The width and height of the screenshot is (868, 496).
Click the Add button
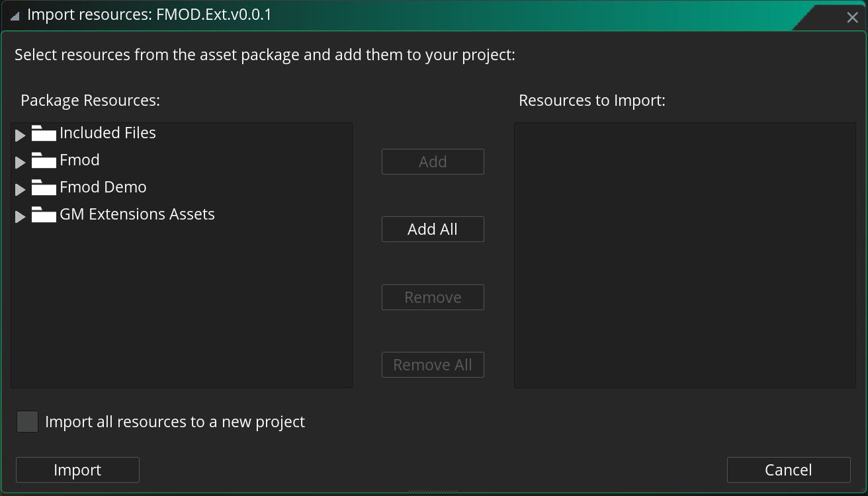433,162
